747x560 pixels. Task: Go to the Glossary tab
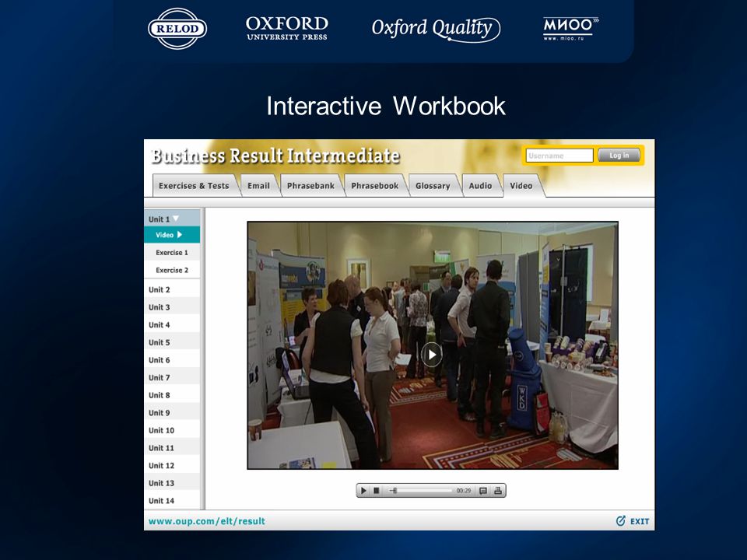[433, 186]
